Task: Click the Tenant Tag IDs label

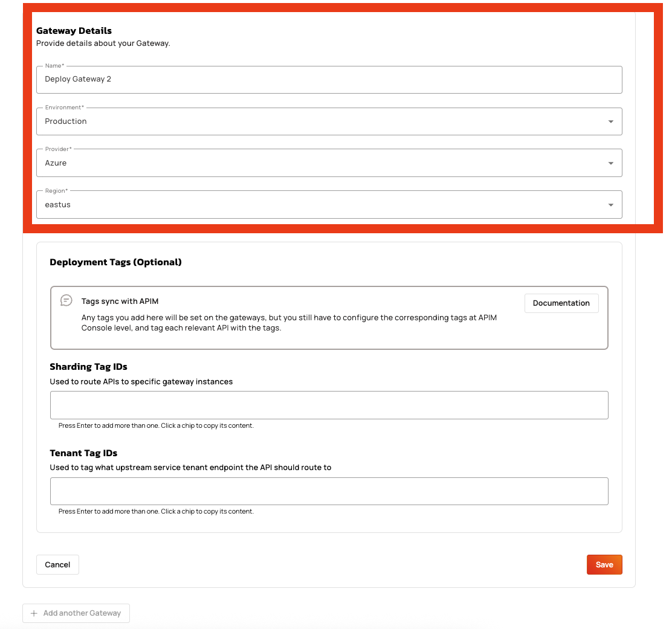Action: [x=83, y=453]
